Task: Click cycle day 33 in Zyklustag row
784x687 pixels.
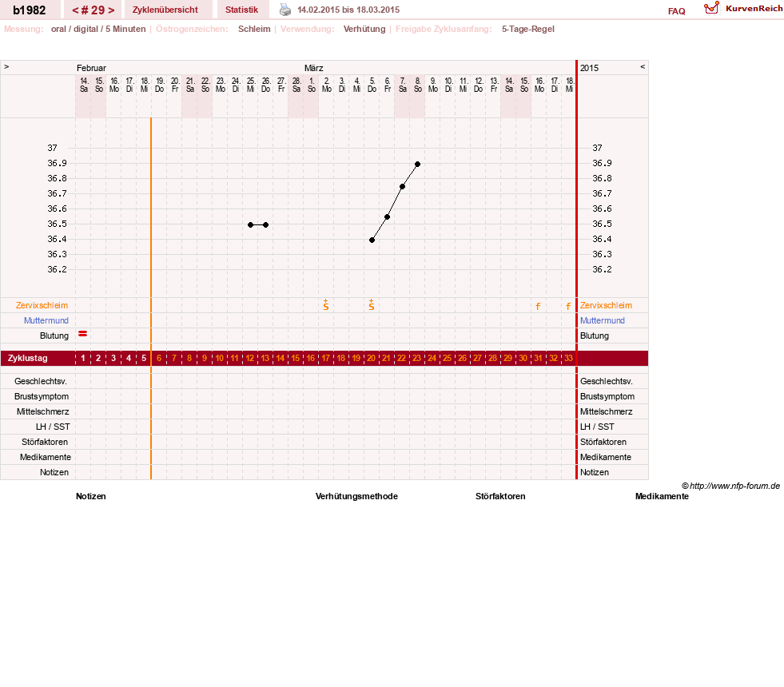Action: pyautogui.click(x=568, y=358)
